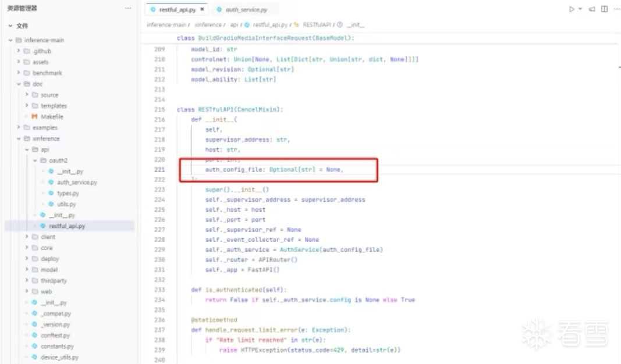Click the Python icon on restful_api.py tab
The height and width of the screenshot is (364, 621).
click(x=152, y=9)
